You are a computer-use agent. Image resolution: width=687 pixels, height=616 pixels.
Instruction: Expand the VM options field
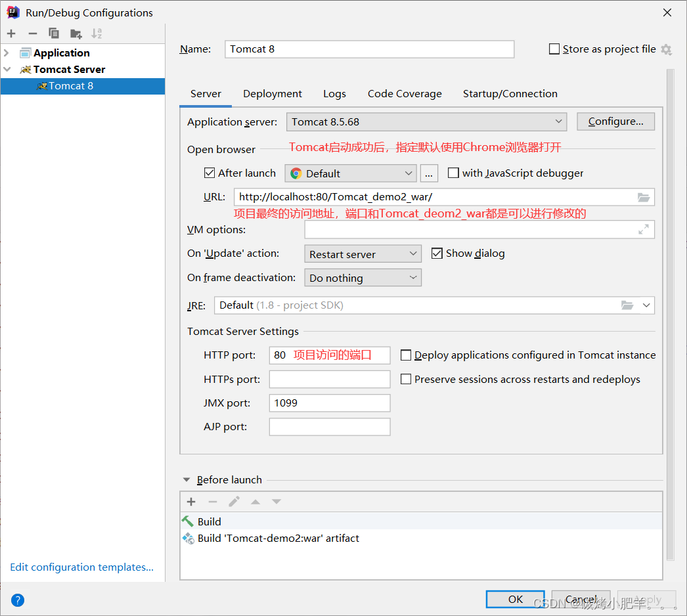tap(644, 229)
